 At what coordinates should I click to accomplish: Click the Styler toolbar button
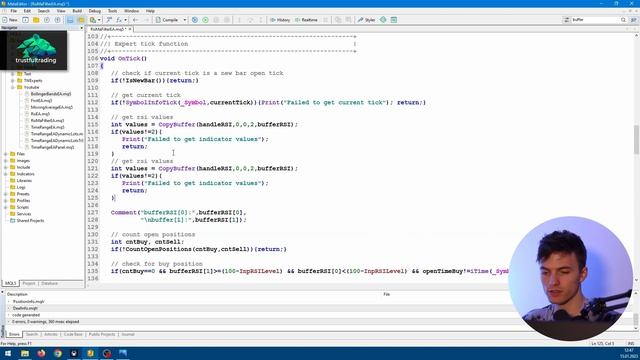[x=367, y=20]
